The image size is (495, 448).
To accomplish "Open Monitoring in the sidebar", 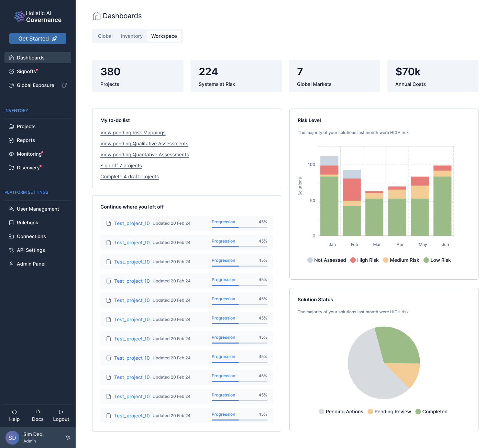I will [29, 154].
